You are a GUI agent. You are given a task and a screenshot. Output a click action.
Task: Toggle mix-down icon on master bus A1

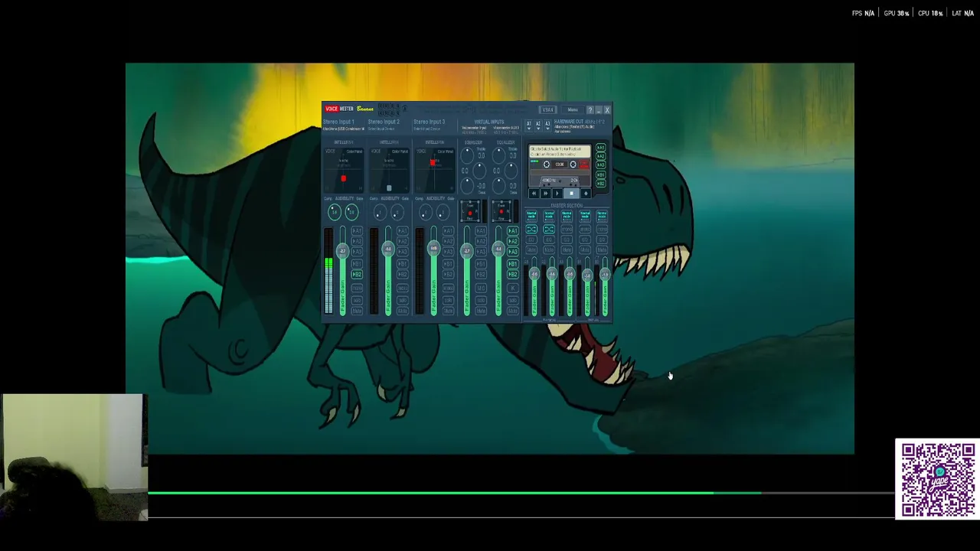[531, 229]
